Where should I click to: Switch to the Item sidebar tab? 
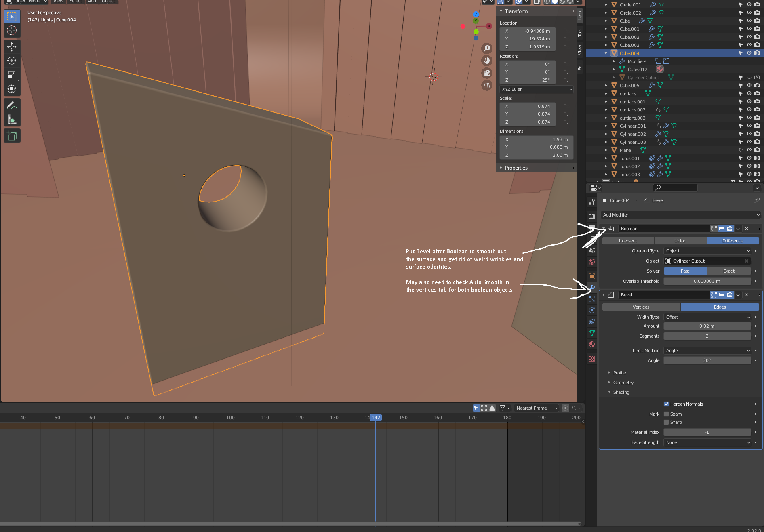(580, 16)
